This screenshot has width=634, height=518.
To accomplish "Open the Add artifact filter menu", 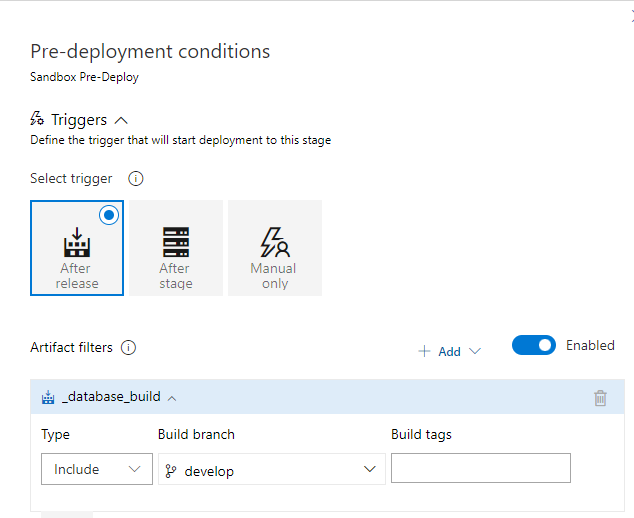I will (x=449, y=351).
